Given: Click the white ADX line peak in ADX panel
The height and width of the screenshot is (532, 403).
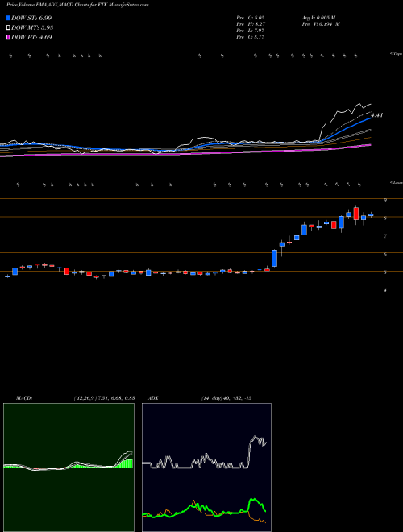Looking at the screenshot, I should (x=255, y=438).
